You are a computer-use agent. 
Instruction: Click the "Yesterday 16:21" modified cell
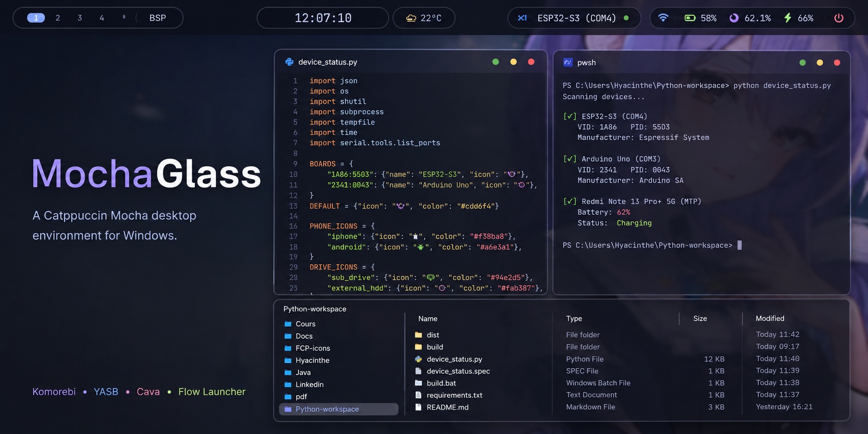pyautogui.click(x=784, y=407)
